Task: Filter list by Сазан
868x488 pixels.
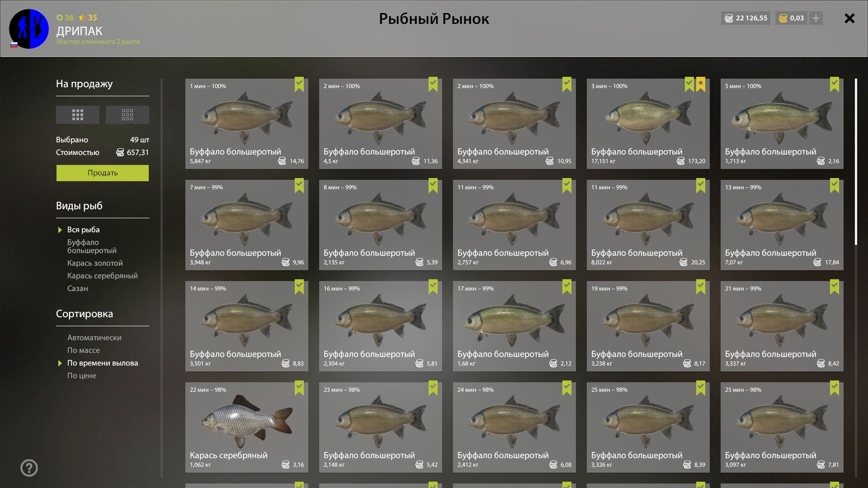Action: click(78, 289)
